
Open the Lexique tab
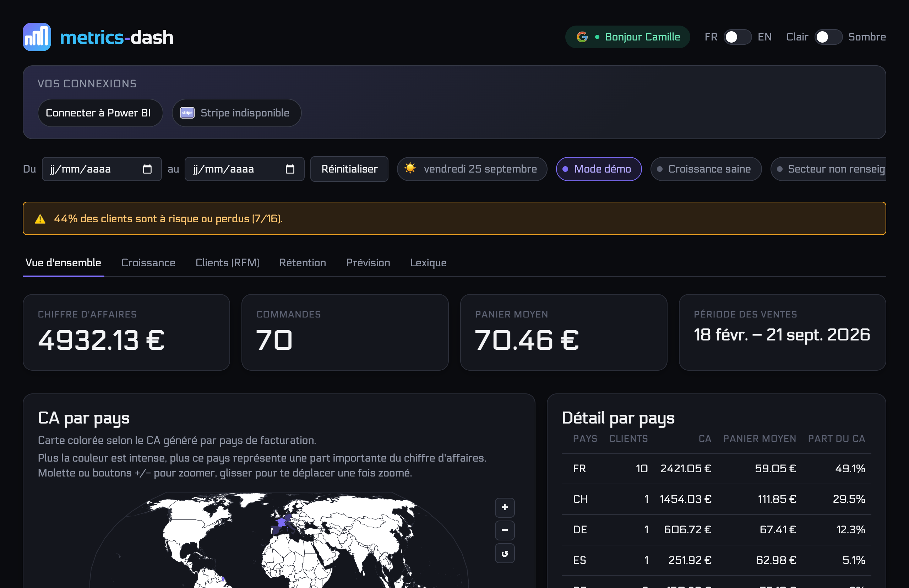[x=428, y=263]
